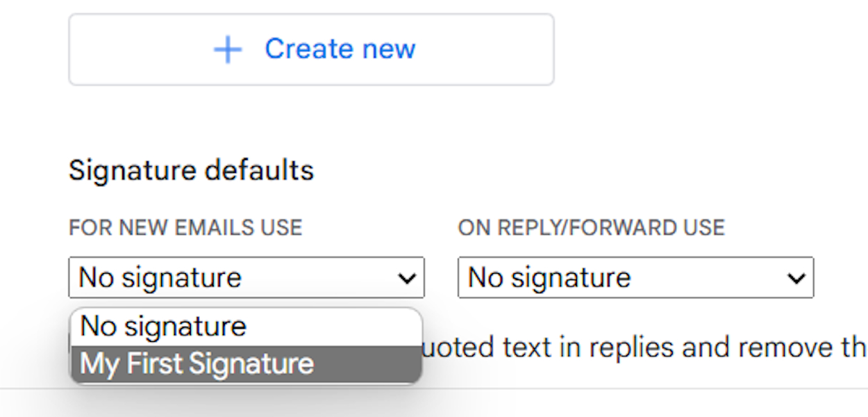The width and height of the screenshot is (868, 417).
Task: Click the FOR NEW EMAILS USE label
Action: pyautogui.click(x=185, y=227)
